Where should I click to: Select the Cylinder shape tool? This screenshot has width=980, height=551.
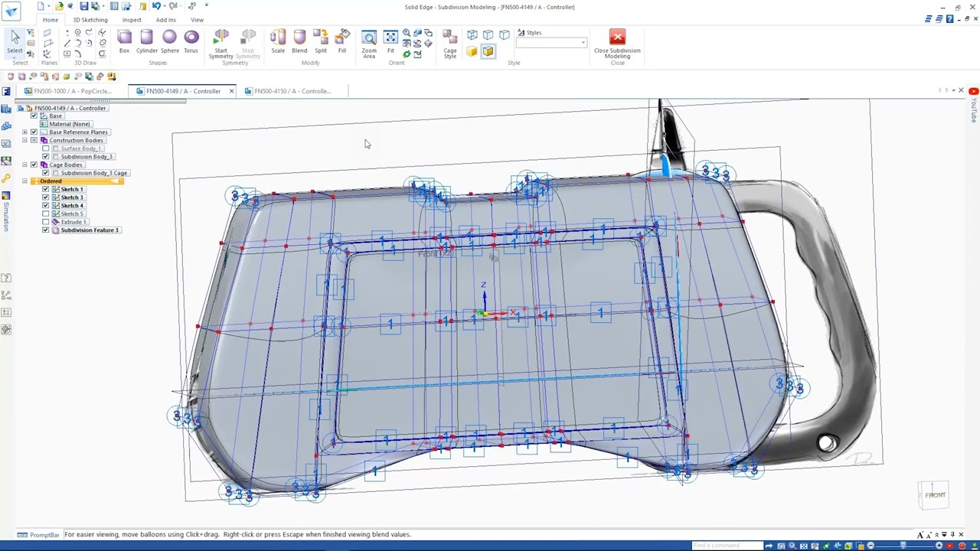[146, 41]
